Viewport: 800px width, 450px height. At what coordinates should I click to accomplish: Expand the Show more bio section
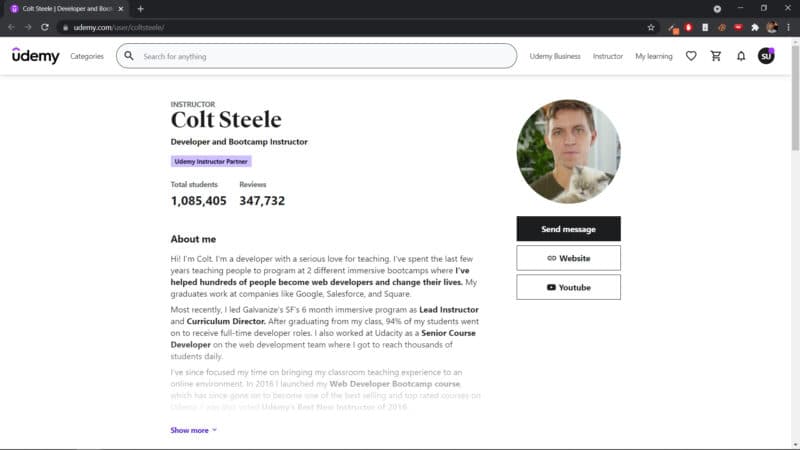coord(193,430)
